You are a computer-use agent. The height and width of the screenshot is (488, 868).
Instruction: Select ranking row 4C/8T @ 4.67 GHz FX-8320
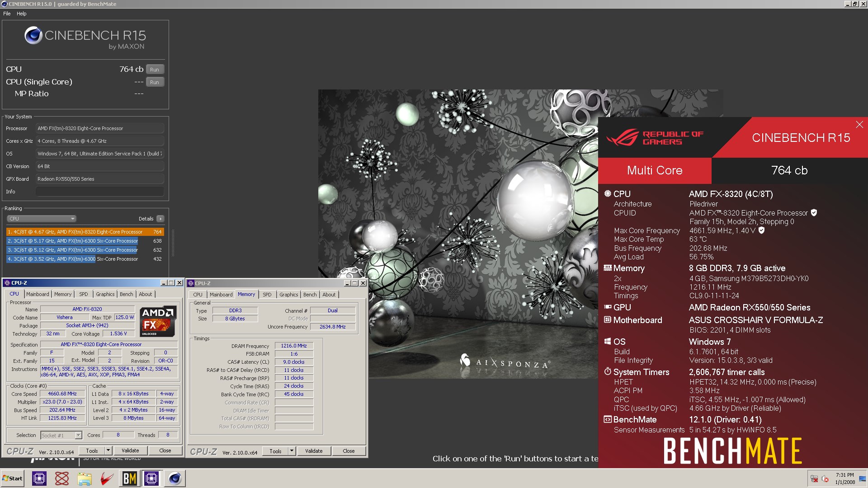(x=85, y=232)
